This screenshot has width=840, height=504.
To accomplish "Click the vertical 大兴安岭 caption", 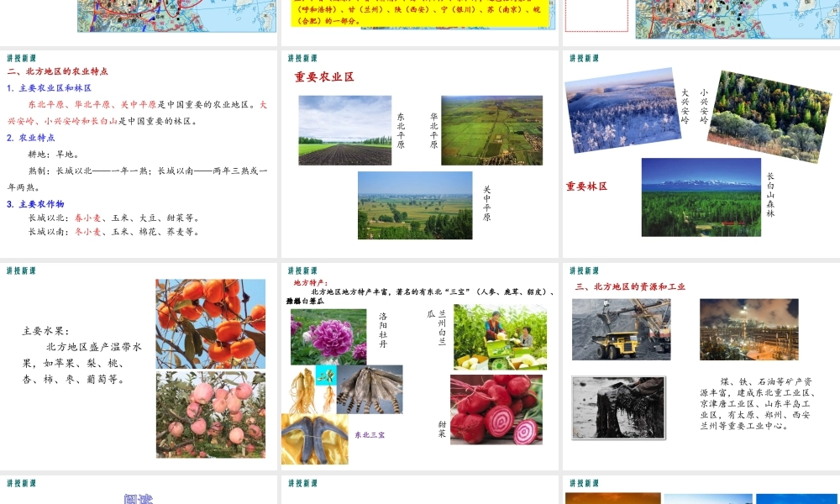I will pyautogui.click(x=685, y=107).
